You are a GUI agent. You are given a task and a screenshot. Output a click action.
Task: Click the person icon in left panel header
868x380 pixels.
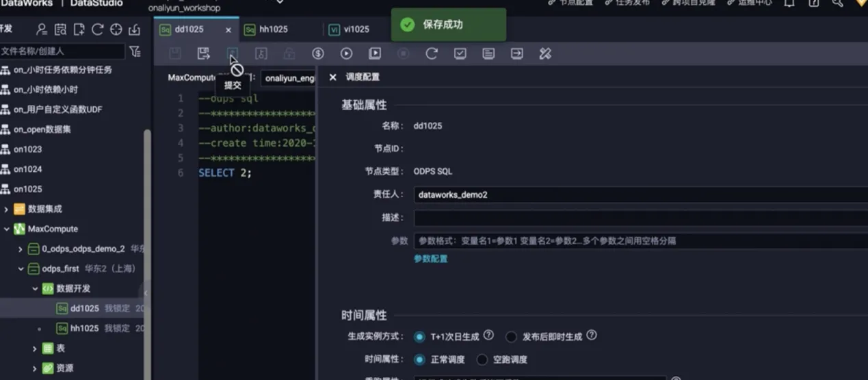click(x=42, y=29)
